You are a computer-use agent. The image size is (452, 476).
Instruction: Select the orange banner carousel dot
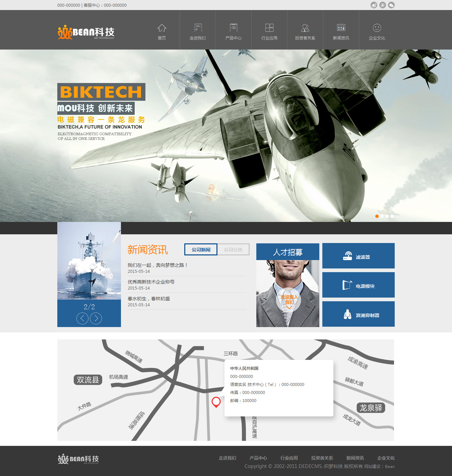[x=377, y=216]
